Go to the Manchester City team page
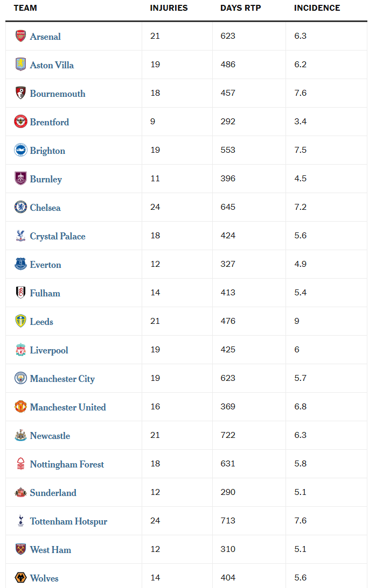This screenshot has height=588, width=376. (x=62, y=379)
